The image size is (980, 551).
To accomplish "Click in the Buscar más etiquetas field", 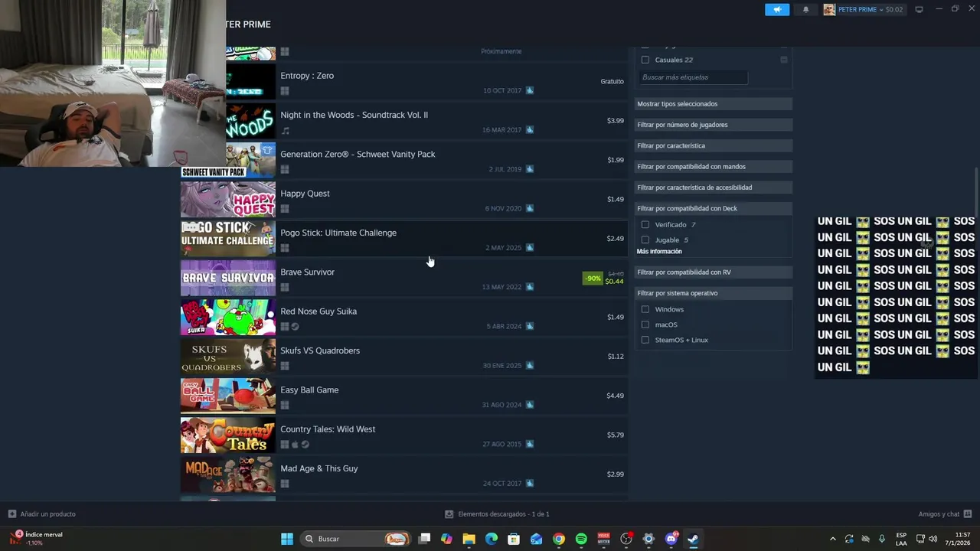I will tap(693, 77).
